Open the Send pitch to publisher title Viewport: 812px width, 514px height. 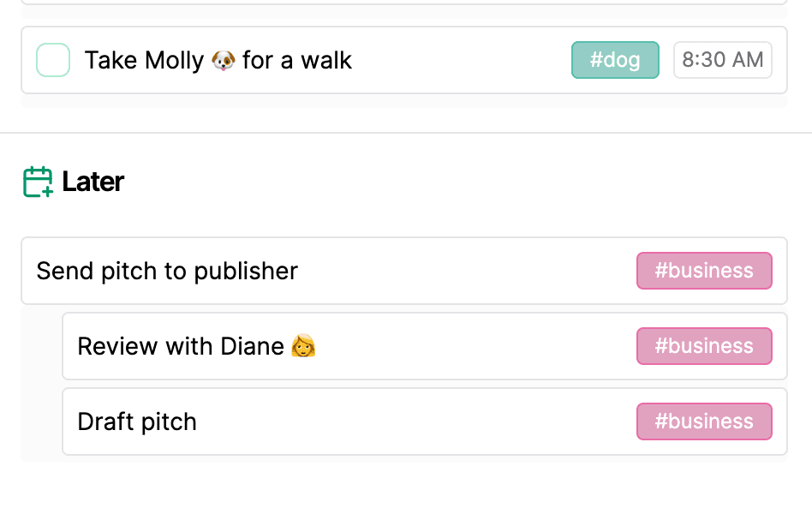coord(167,271)
